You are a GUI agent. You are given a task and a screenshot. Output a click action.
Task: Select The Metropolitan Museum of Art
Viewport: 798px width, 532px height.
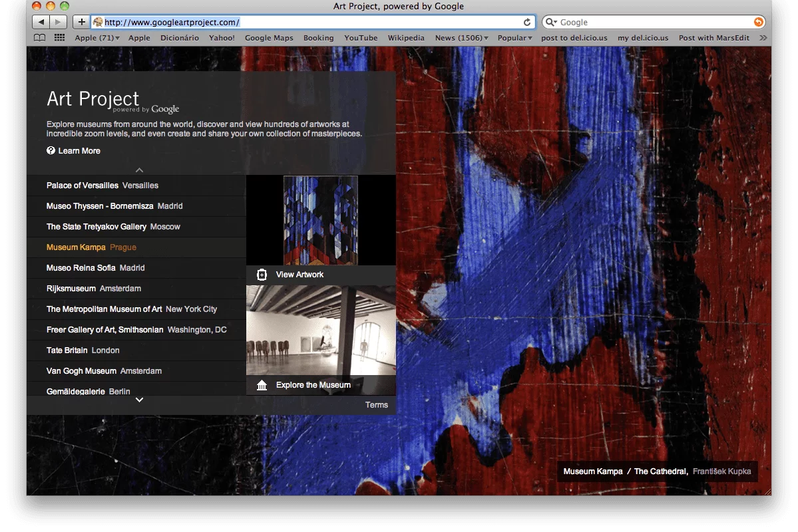point(136,309)
